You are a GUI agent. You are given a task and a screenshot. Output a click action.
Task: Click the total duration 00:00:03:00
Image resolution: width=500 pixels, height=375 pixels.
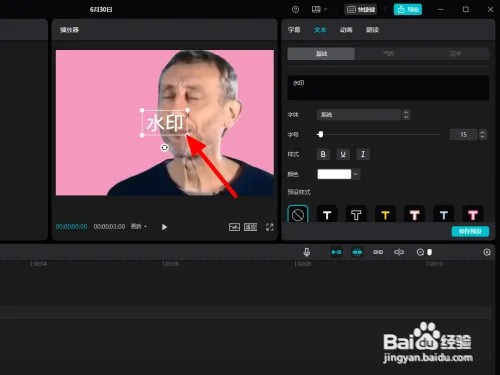109,227
